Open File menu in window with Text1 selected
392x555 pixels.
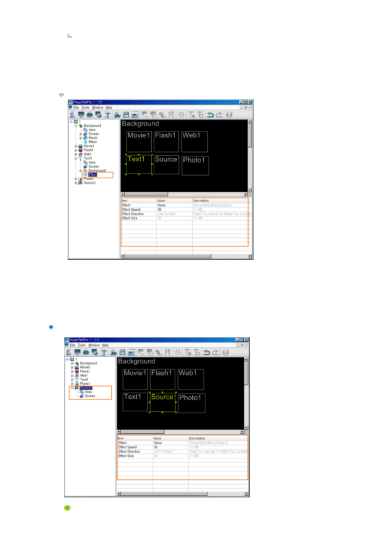76,107
